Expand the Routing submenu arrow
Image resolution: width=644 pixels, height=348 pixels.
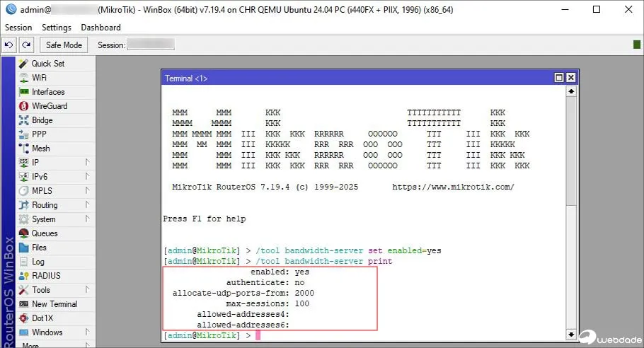[x=87, y=205]
